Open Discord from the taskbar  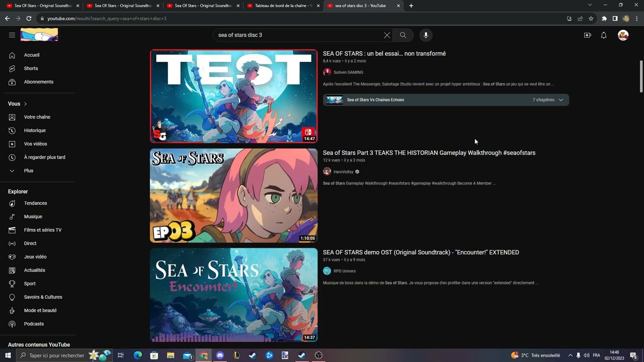point(220,355)
